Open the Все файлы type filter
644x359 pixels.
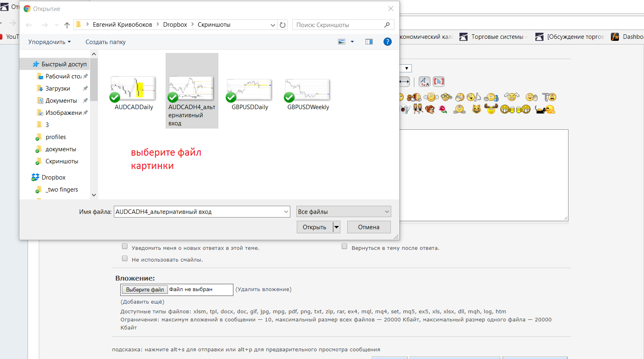344,211
